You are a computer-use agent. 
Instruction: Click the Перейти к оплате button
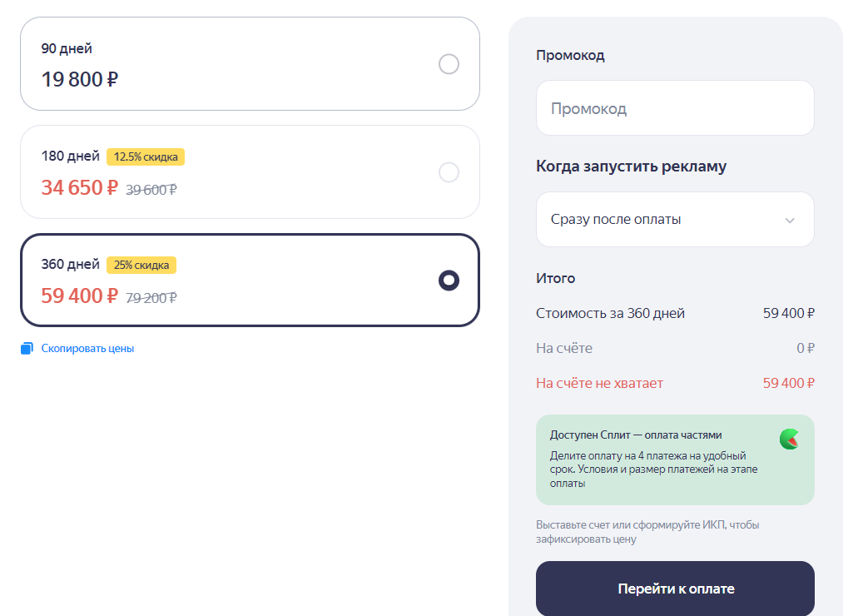(x=675, y=589)
